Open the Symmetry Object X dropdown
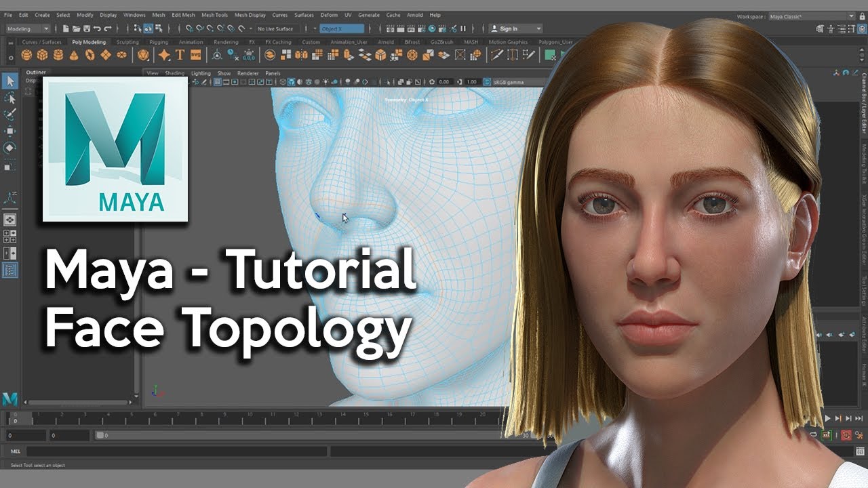The height and width of the screenshot is (488, 868). 342,28
